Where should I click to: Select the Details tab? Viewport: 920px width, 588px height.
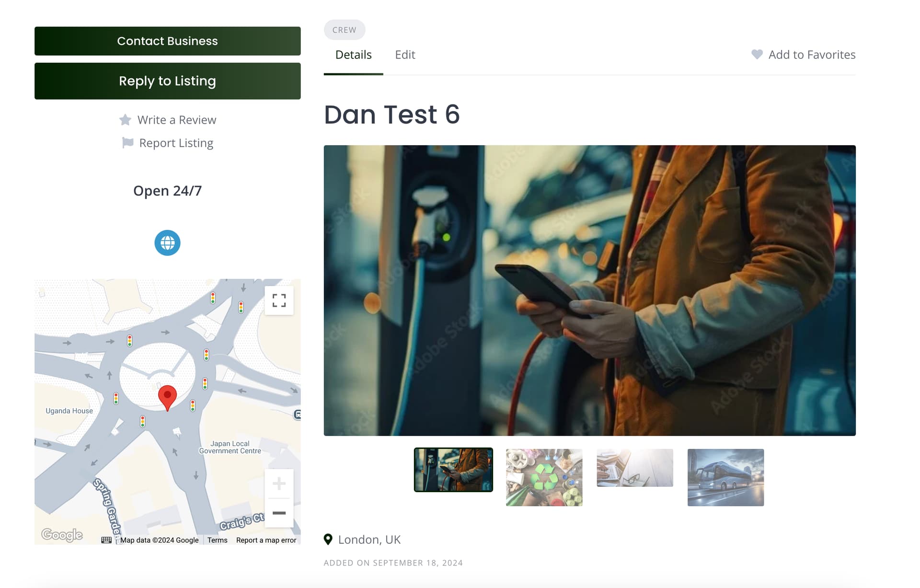pyautogui.click(x=354, y=55)
